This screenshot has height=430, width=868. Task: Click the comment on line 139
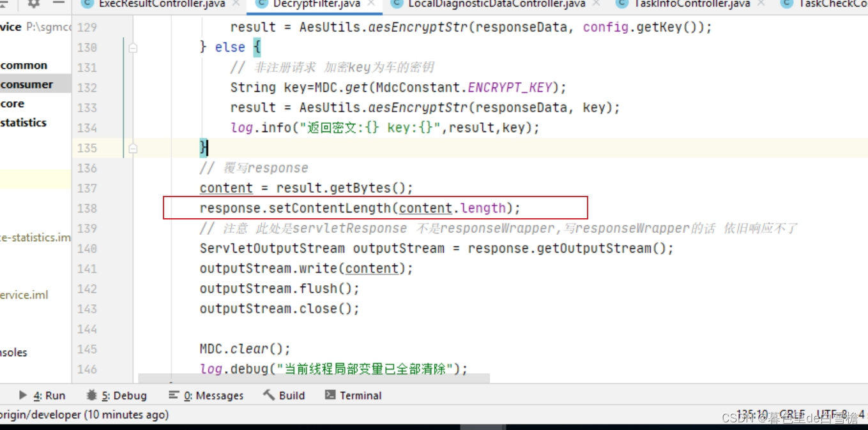point(499,228)
